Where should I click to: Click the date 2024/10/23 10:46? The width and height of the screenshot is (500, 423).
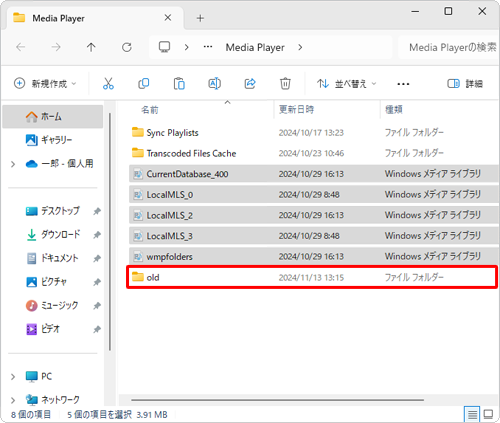click(311, 153)
